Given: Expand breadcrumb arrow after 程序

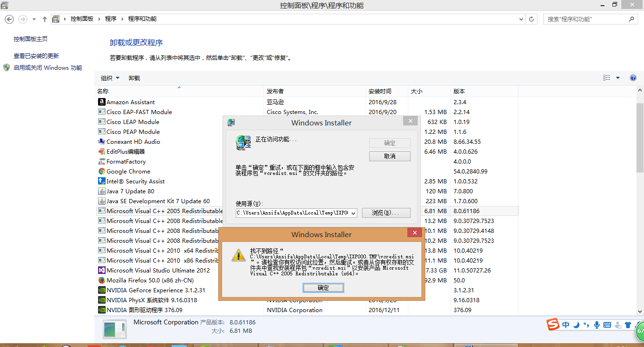Looking at the screenshot, I should tap(122, 19).
